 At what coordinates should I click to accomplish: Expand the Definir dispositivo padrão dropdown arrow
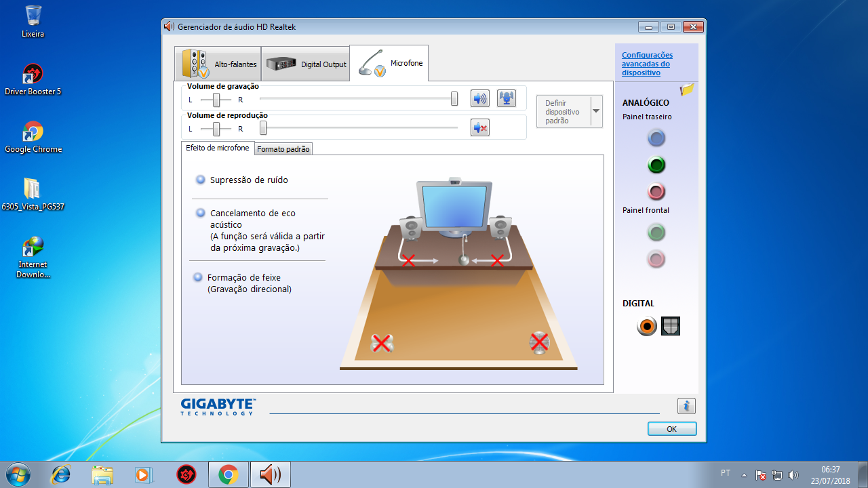pyautogui.click(x=596, y=111)
